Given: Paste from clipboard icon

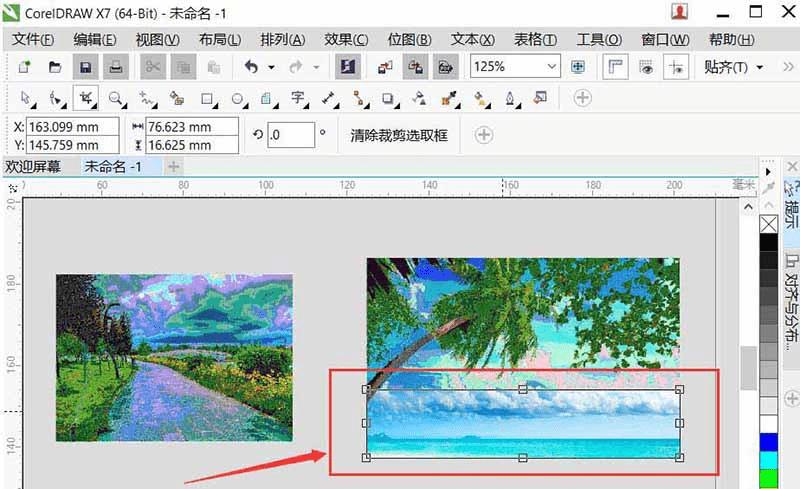Looking at the screenshot, I should pos(214,67).
